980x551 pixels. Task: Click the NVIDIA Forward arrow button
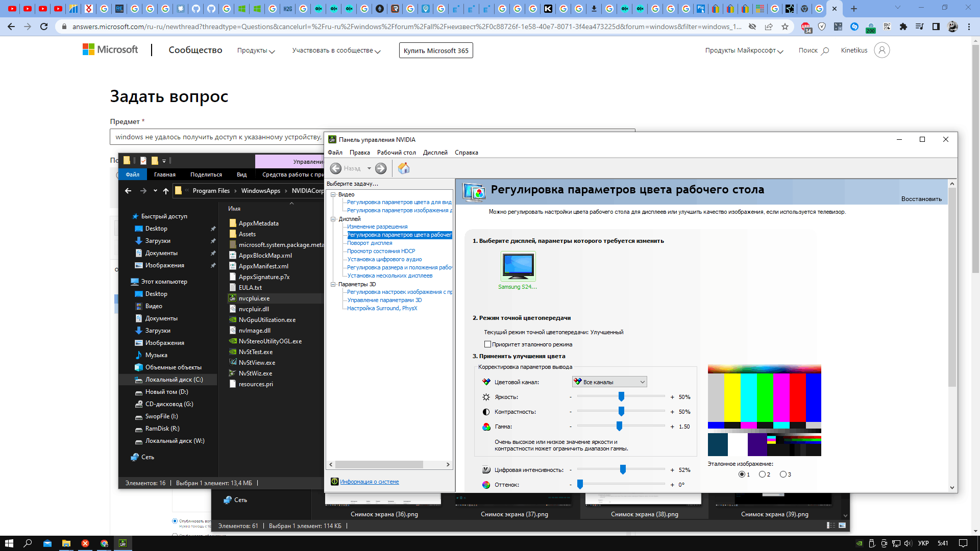381,168
